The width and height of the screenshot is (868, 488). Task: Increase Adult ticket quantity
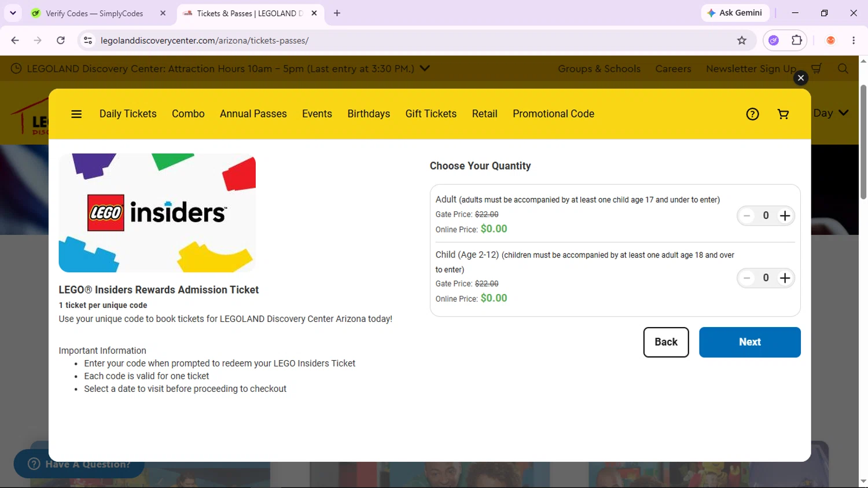(x=785, y=216)
